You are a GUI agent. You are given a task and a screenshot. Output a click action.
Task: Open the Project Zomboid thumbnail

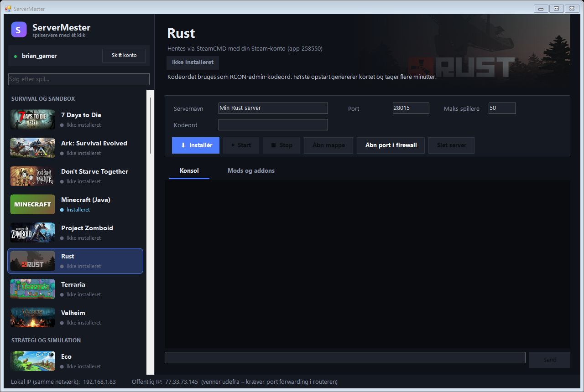pos(32,232)
